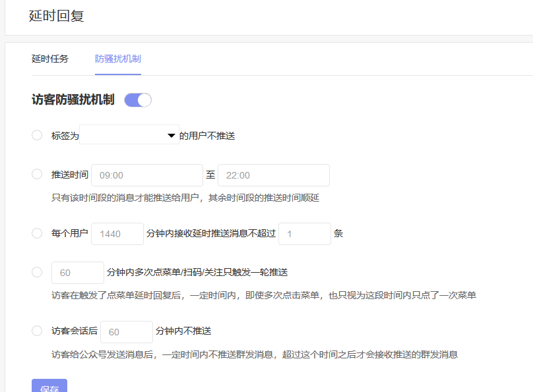Click the 分钟内多次点菜单/扫码/关注只触发一轮推送 label
The width and height of the screenshot is (533, 392).
click(197, 272)
